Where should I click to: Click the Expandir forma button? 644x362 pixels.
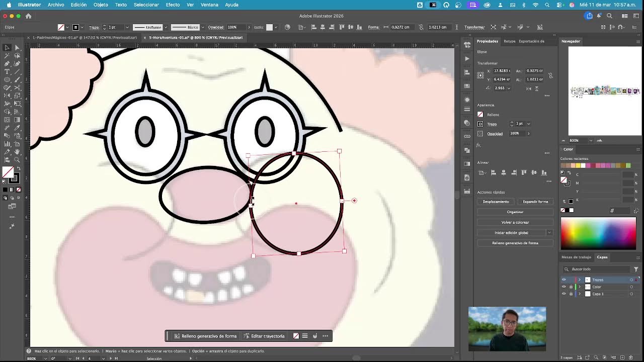pyautogui.click(x=535, y=202)
